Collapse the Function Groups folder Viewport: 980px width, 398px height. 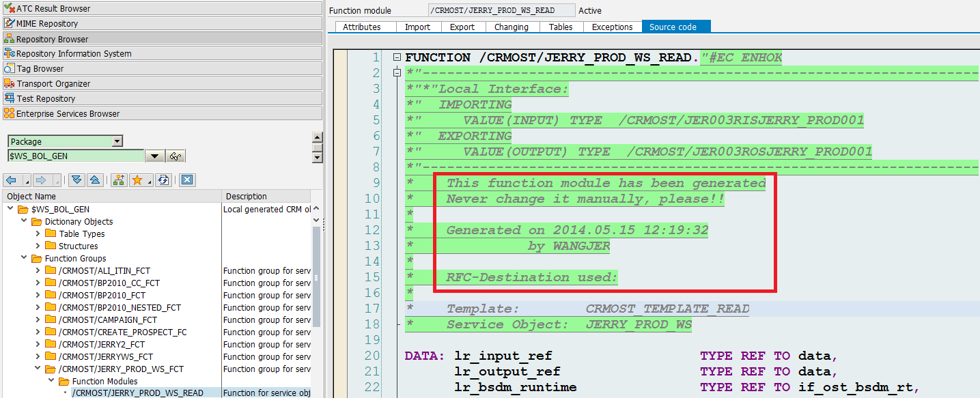24,258
